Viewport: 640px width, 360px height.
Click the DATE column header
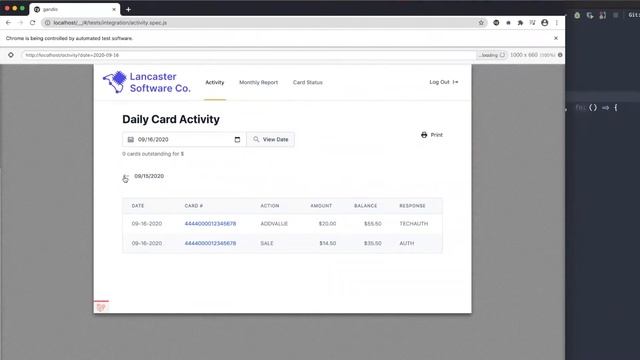[x=138, y=206]
